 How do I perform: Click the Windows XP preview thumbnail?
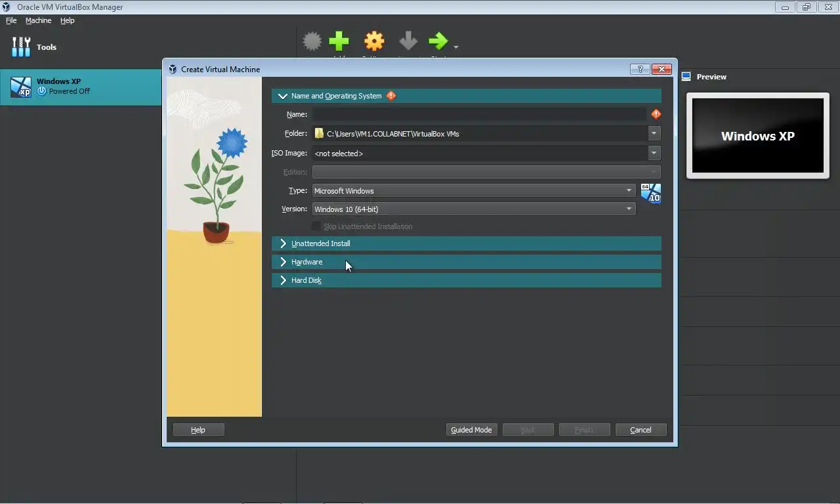758,136
